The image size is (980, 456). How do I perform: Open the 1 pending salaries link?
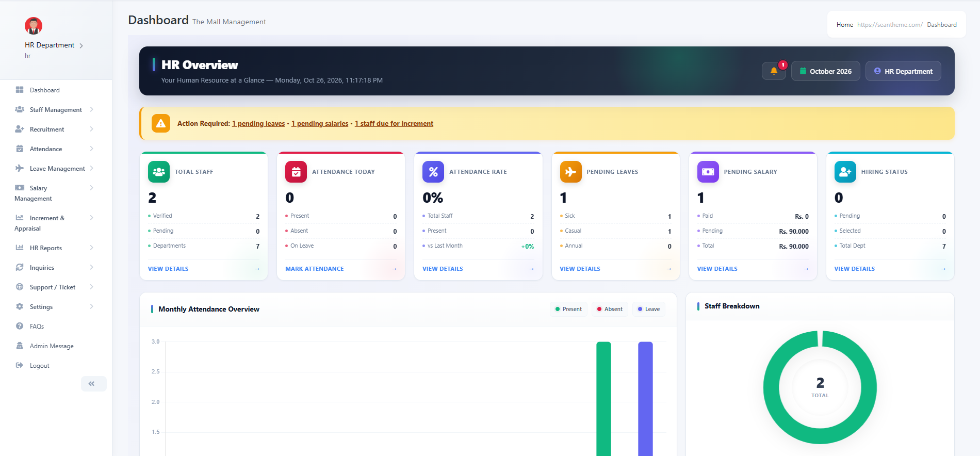320,123
